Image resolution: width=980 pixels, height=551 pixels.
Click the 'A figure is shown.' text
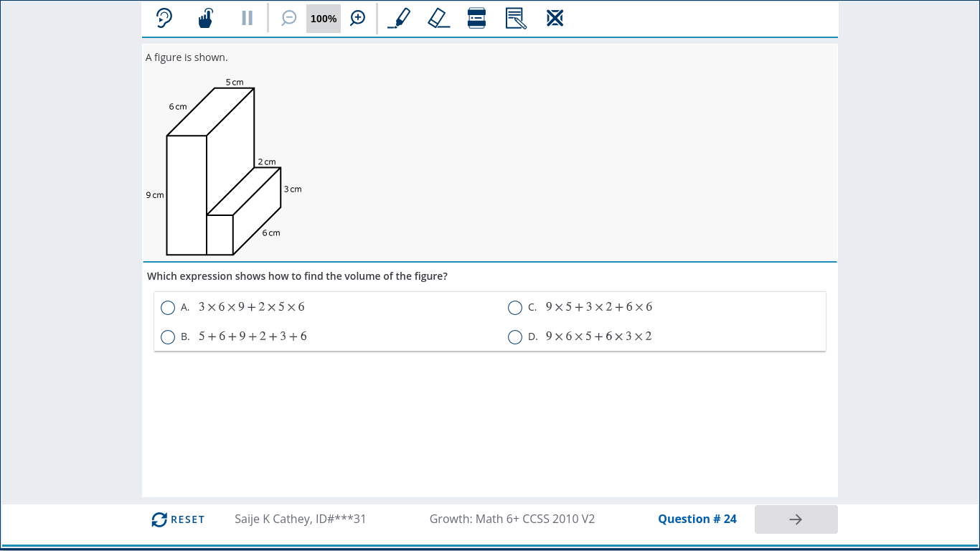click(x=187, y=57)
